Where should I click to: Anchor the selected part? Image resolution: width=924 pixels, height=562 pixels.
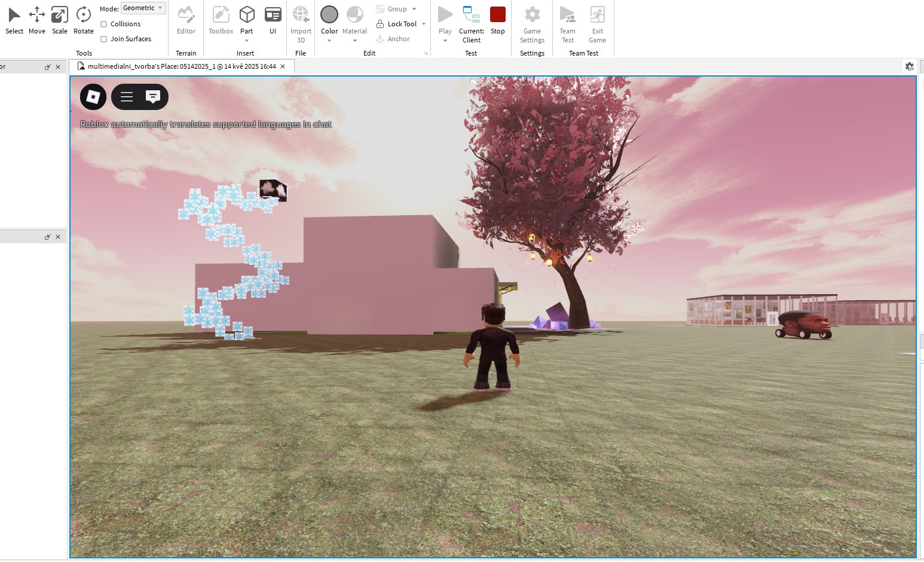pos(393,39)
